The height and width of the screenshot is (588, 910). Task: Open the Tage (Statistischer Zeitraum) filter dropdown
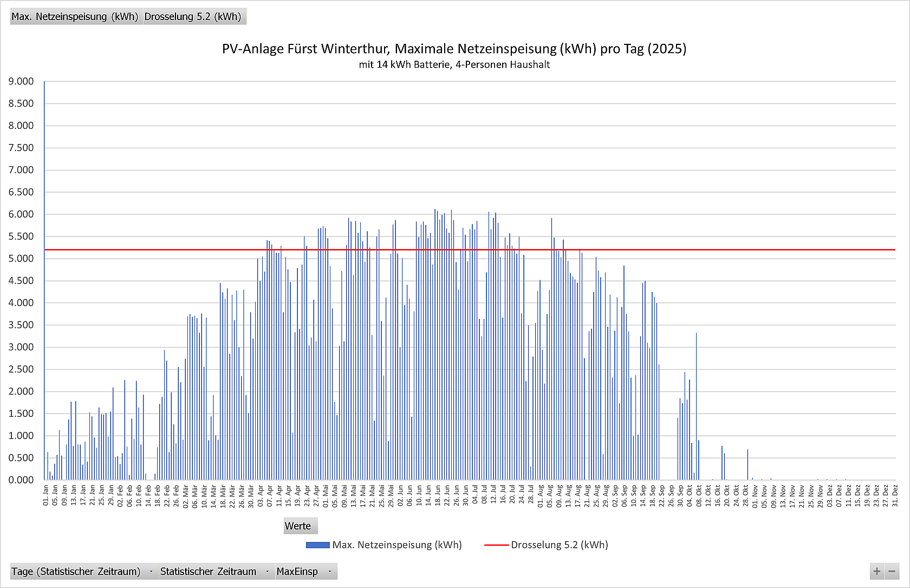[x=151, y=572]
